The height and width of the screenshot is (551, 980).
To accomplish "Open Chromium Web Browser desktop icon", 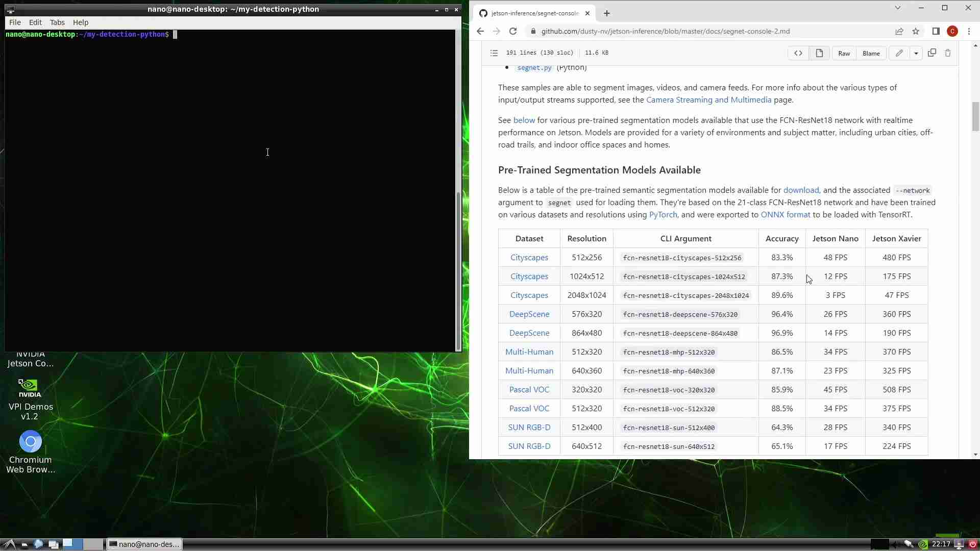I will pyautogui.click(x=31, y=442).
